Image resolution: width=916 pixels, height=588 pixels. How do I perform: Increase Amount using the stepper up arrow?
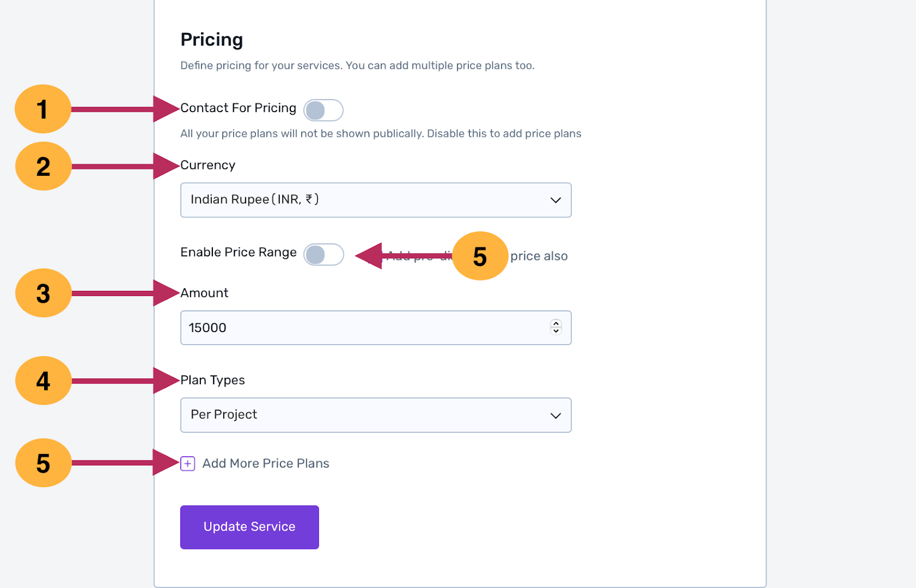556,323
